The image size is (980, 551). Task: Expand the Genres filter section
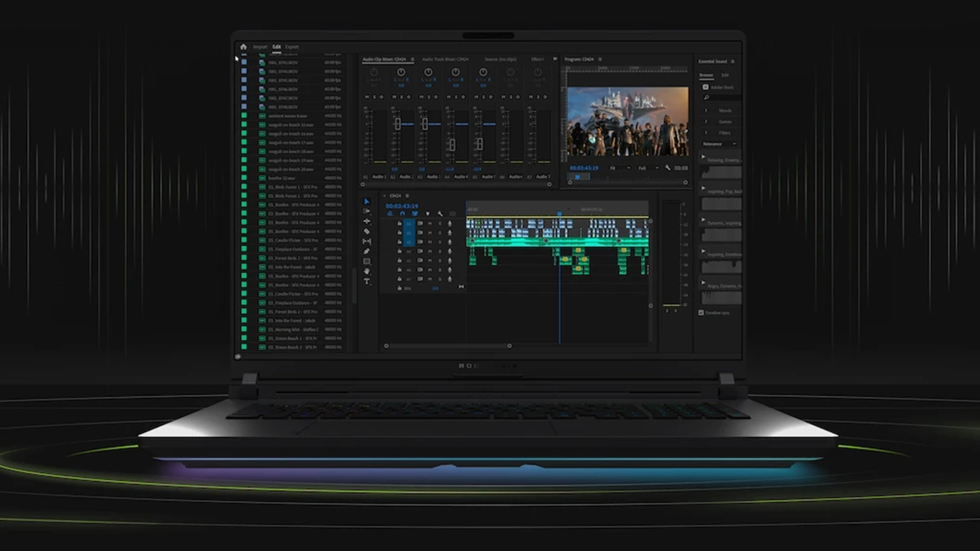(x=706, y=121)
